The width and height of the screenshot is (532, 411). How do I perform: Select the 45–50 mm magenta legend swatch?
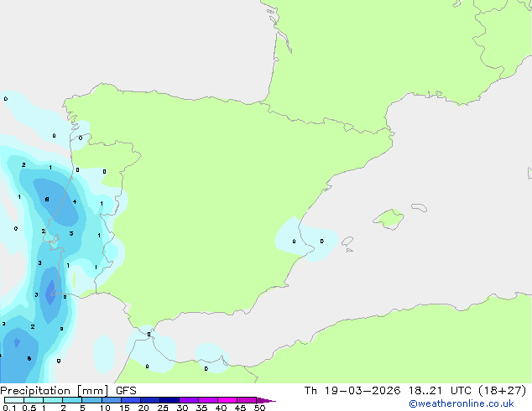point(247,400)
